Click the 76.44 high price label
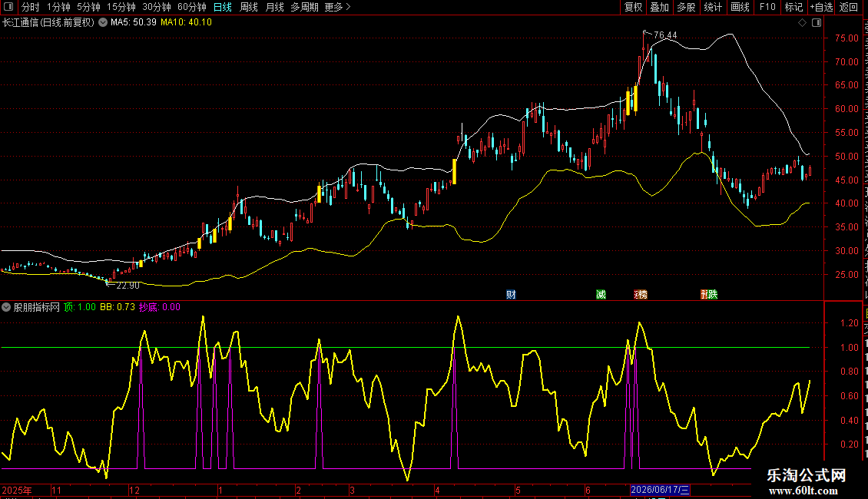Viewport: 868px width, 499px height. point(665,35)
